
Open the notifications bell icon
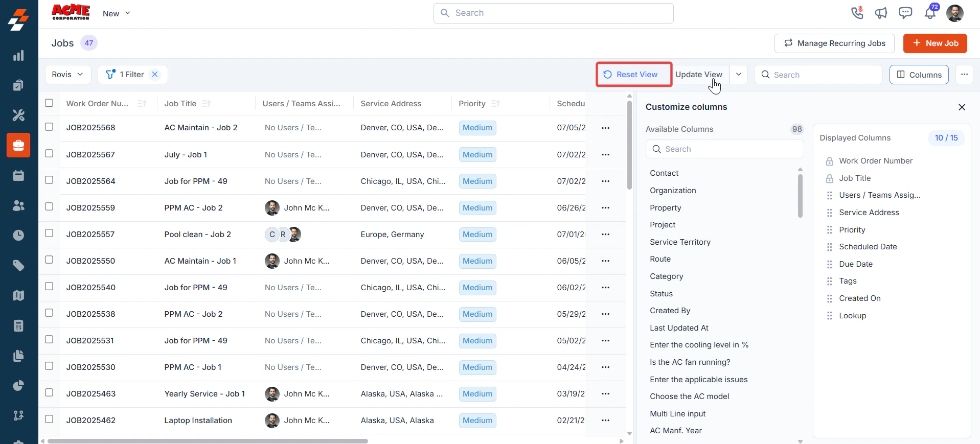coord(930,13)
